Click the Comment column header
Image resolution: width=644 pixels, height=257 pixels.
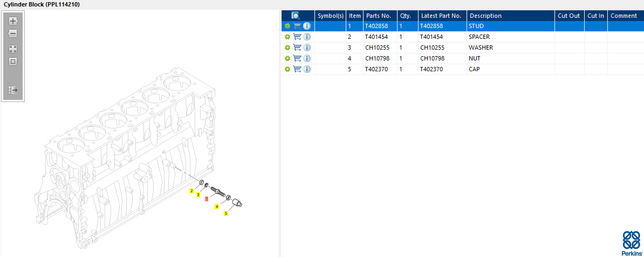pyautogui.click(x=626, y=16)
